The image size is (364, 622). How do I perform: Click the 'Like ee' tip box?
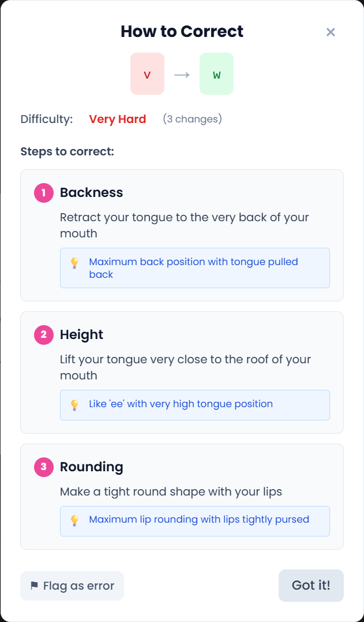click(x=195, y=404)
